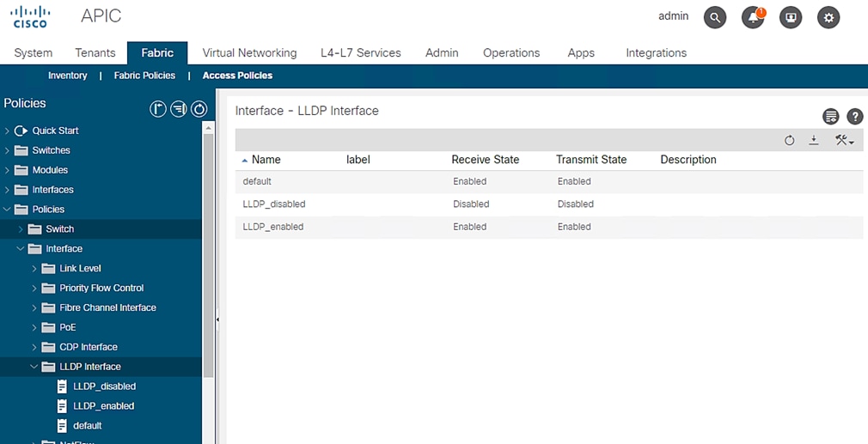Click the gear settings icon in header
Image resolution: width=868 pixels, height=444 pixels.
pyautogui.click(x=828, y=17)
